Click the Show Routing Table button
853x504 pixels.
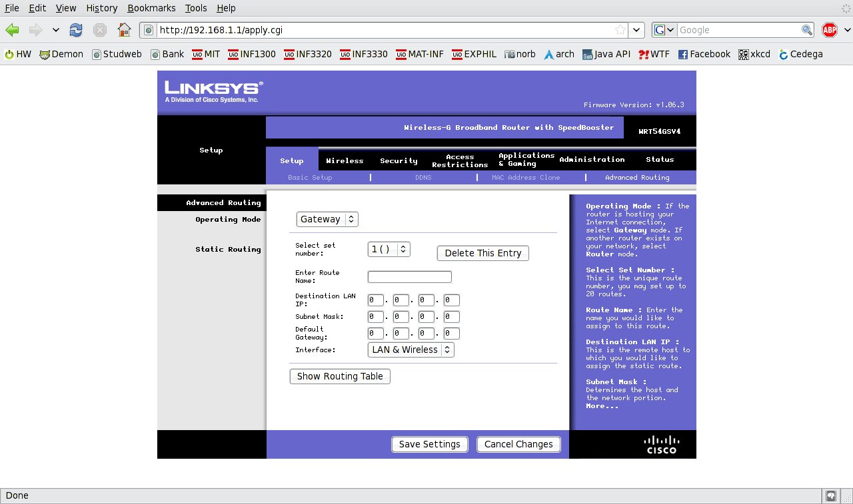point(340,376)
